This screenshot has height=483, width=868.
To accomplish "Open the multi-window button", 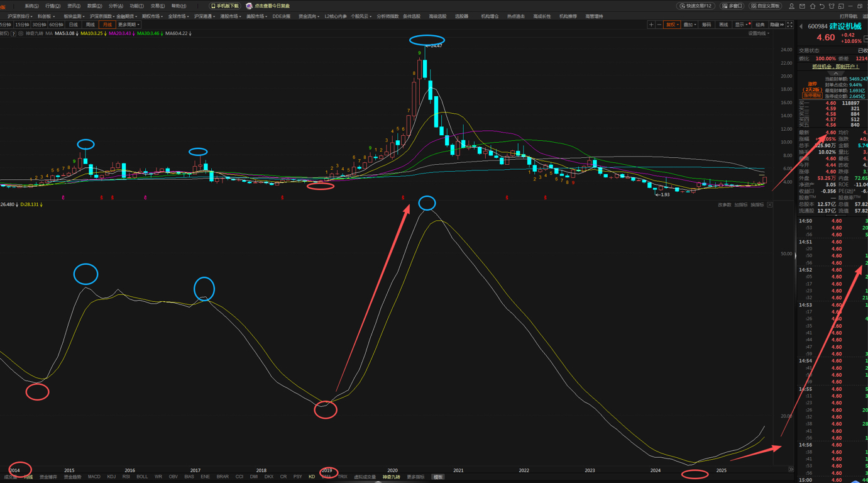I will pyautogui.click(x=732, y=6).
